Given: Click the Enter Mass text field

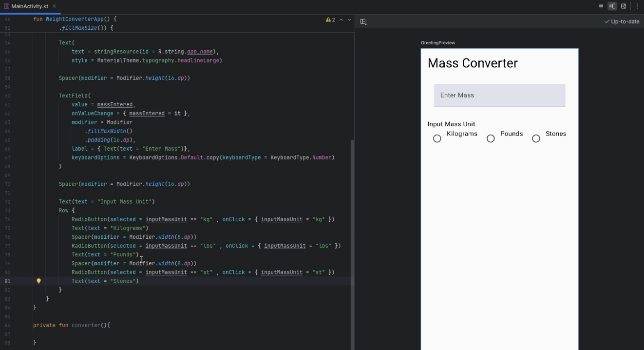Looking at the screenshot, I should [499, 95].
